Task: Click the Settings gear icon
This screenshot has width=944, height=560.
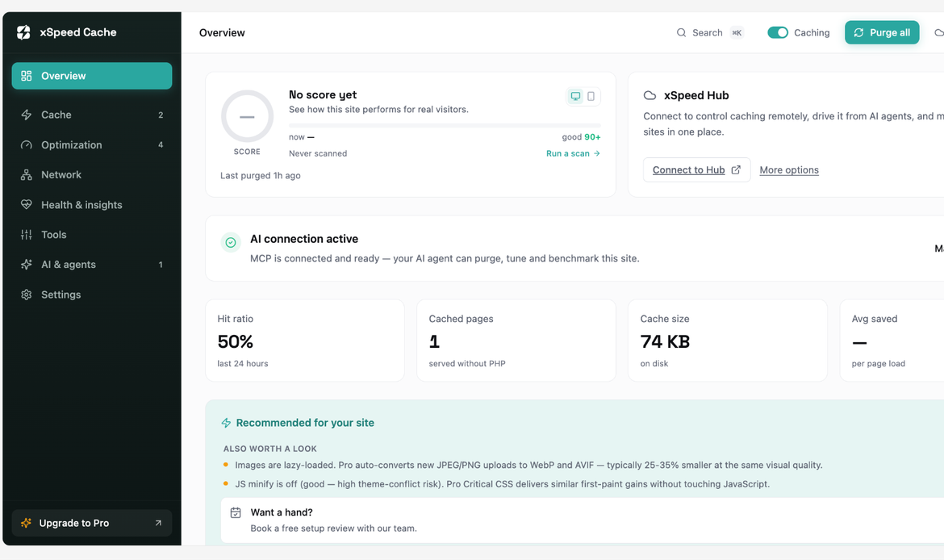Action: pos(27,295)
